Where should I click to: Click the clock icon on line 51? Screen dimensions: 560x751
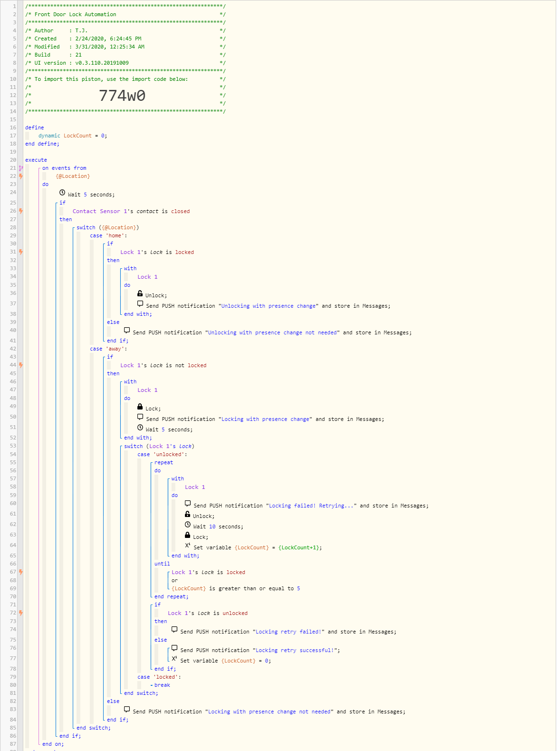click(x=140, y=428)
